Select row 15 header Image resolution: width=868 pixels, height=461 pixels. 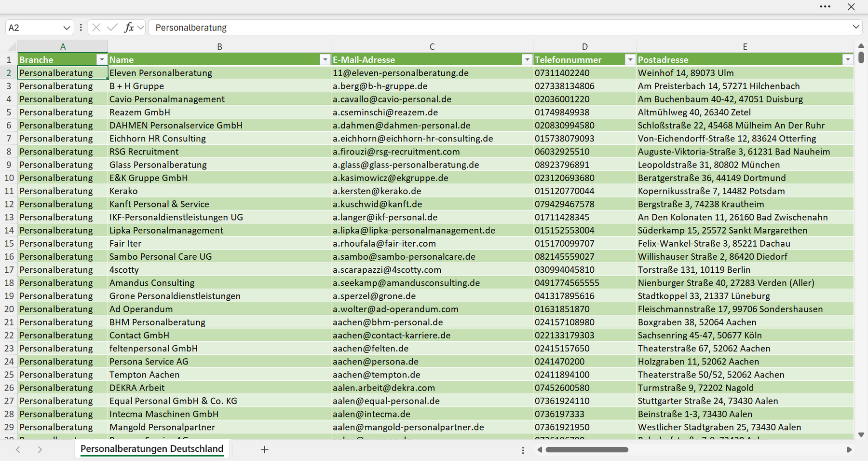pos(9,243)
